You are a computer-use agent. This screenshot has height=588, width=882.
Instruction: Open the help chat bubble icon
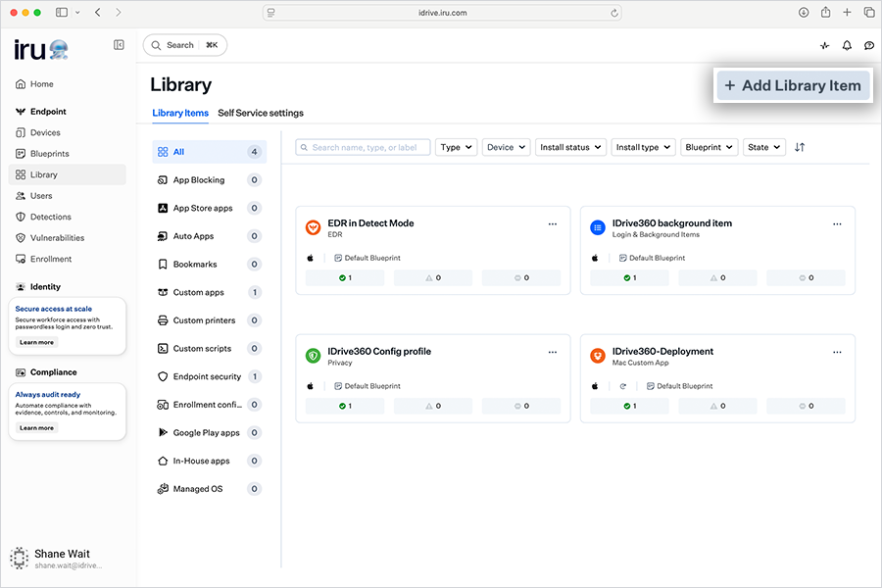click(x=869, y=46)
